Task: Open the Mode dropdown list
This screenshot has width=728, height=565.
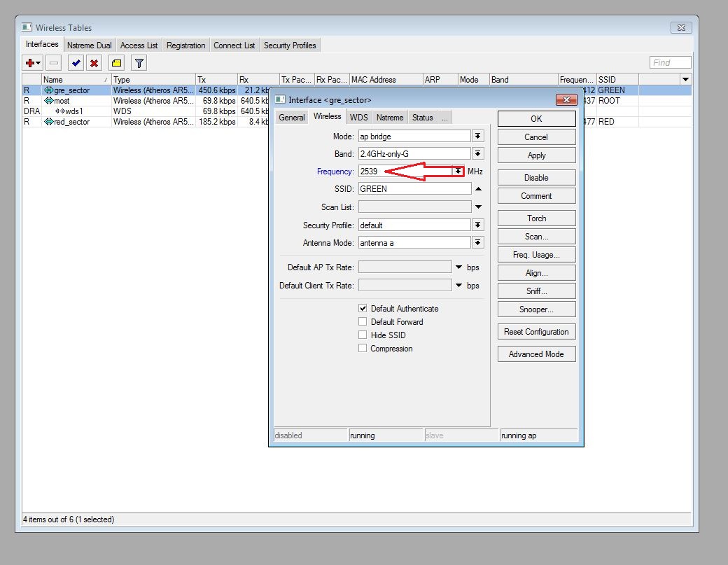Action: click(x=478, y=136)
